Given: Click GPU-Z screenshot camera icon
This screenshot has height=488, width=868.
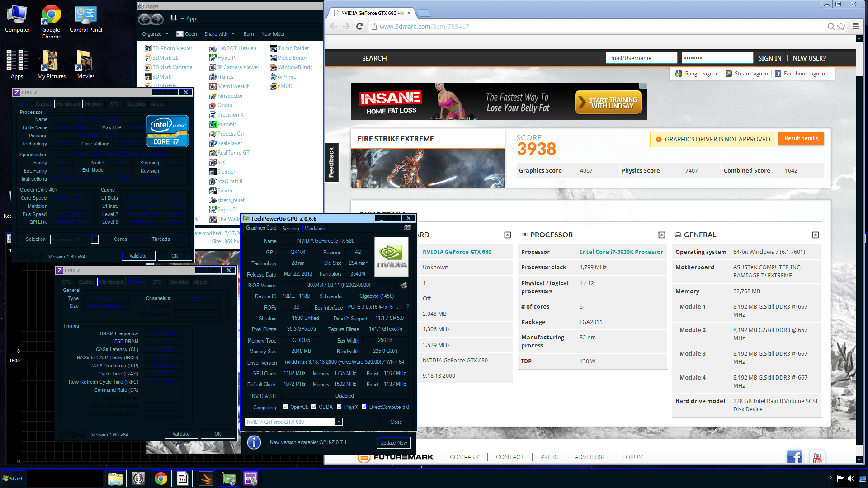Looking at the screenshot, I should click(408, 228).
